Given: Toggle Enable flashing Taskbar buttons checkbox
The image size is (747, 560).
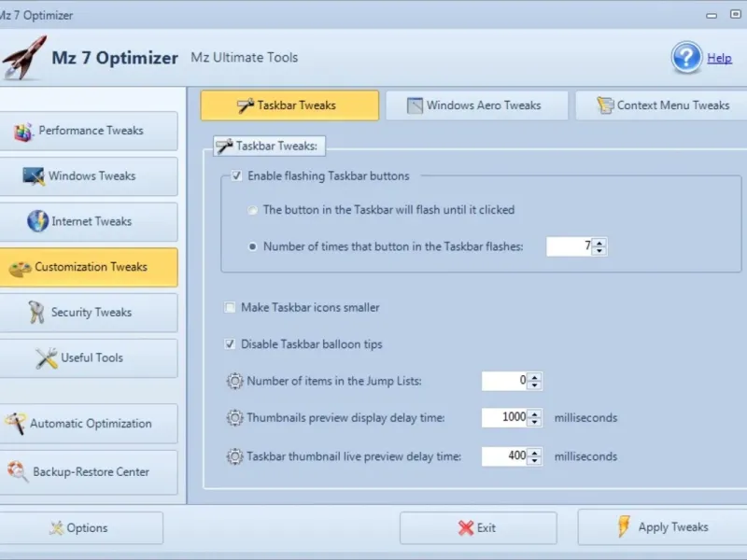Looking at the screenshot, I should 236,175.
